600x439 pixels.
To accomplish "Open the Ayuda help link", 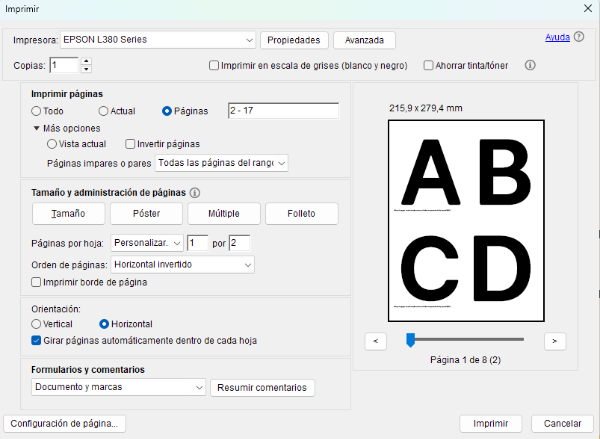I will click(557, 37).
